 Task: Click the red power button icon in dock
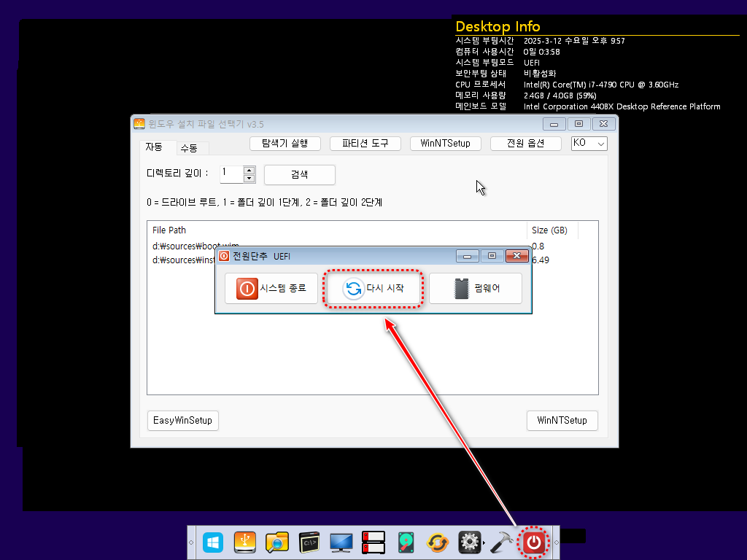tap(533, 542)
